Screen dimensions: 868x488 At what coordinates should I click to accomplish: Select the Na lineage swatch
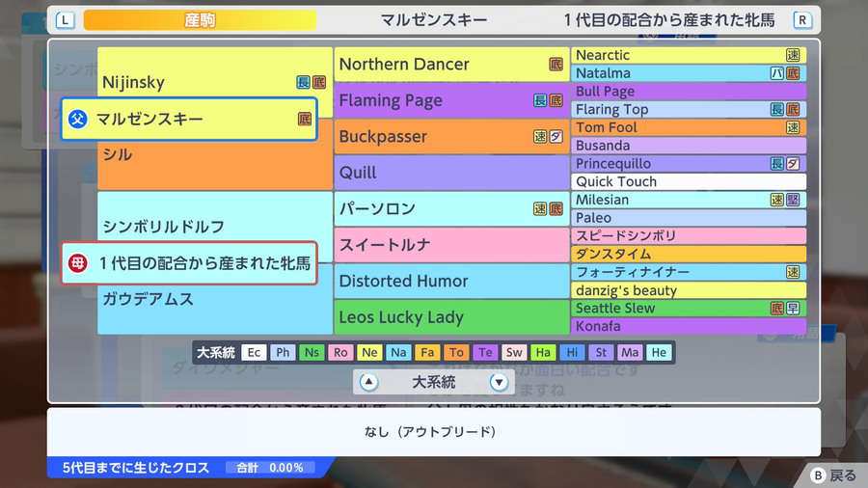point(398,352)
